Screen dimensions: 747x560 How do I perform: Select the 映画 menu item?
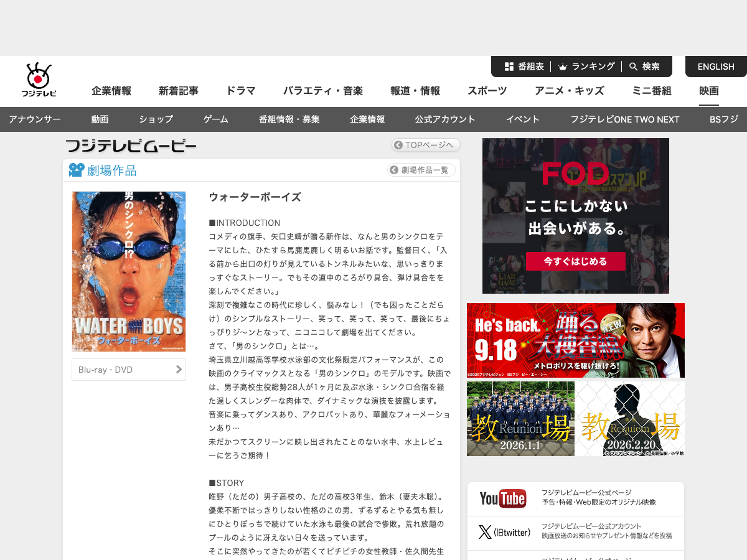pos(709,91)
